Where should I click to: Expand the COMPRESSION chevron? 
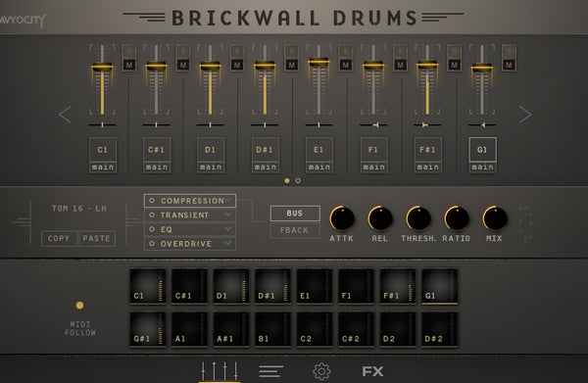pos(228,200)
